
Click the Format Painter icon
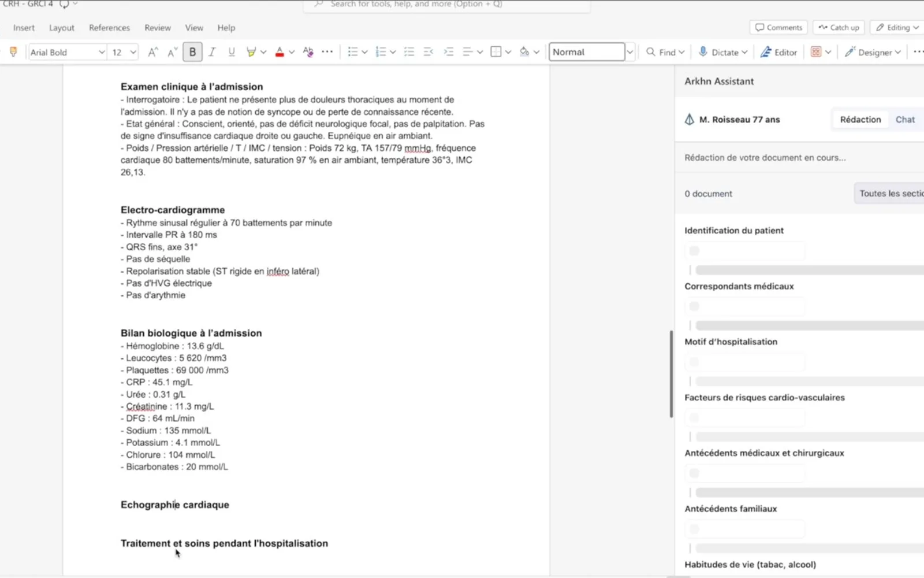13,52
